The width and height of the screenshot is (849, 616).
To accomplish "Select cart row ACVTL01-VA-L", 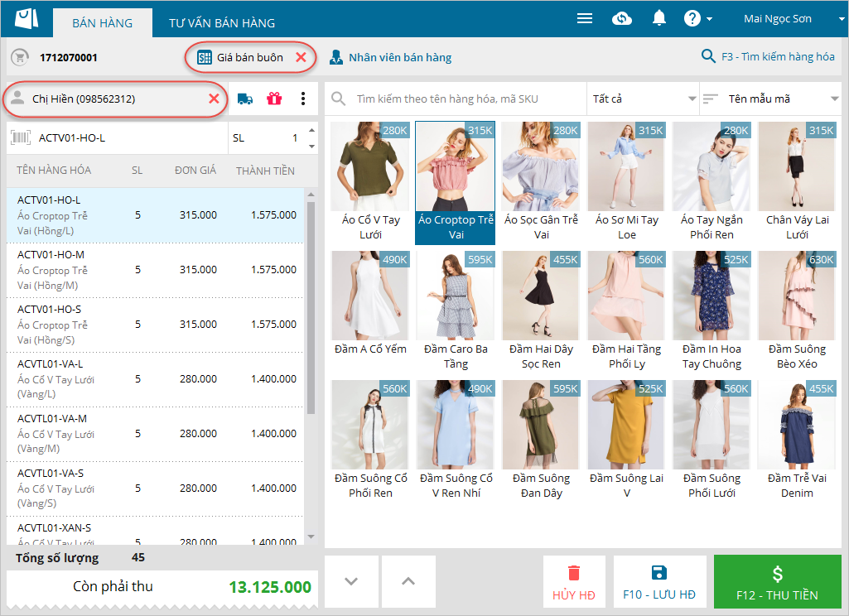I will click(x=156, y=379).
